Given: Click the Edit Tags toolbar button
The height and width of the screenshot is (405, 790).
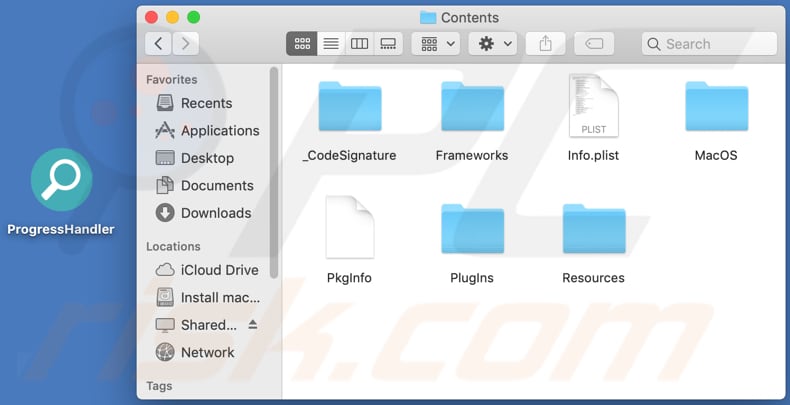Looking at the screenshot, I should click(x=594, y=44).
